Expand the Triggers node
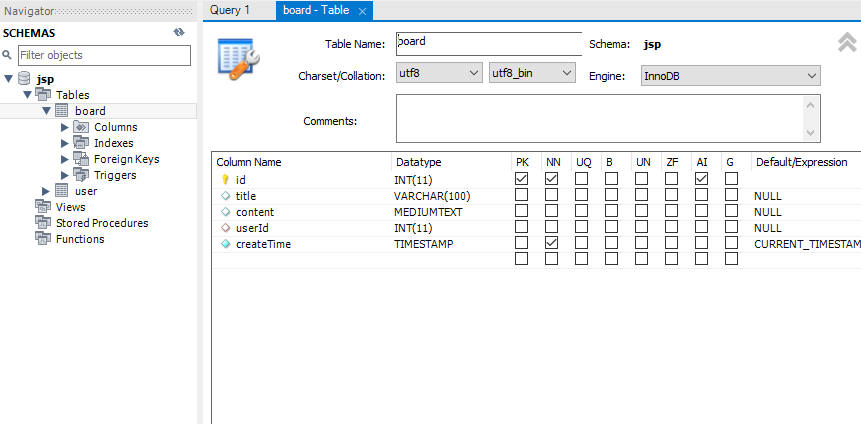Image resolution: width=861 pixels, height=424 pixels. pos(65,175)
